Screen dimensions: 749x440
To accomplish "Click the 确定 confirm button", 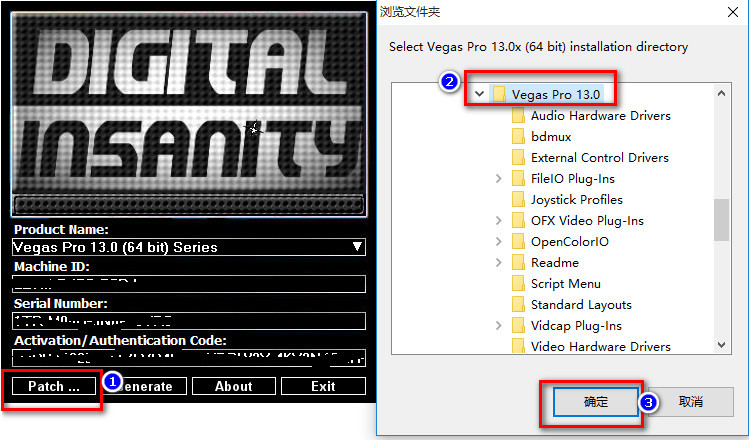I will coord(595,401).
